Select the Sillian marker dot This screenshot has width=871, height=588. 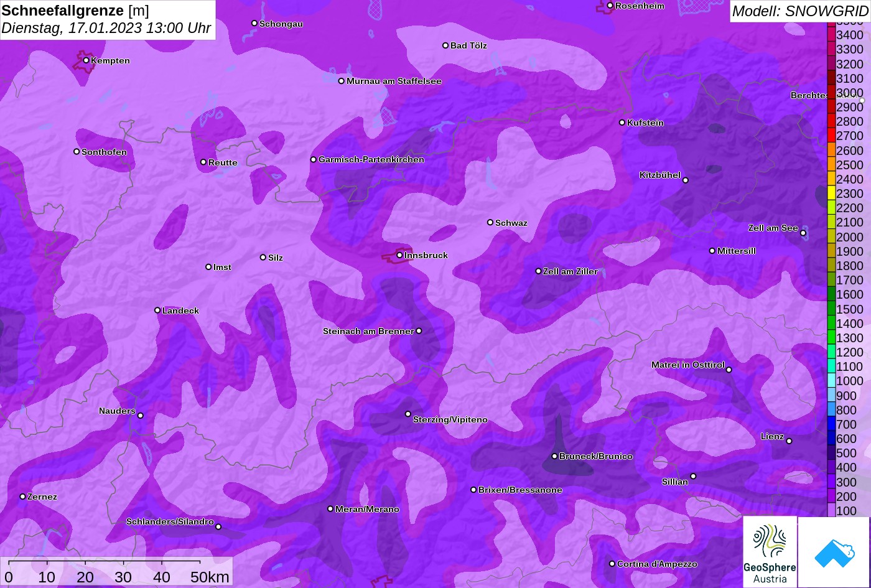tap(693, 477)
